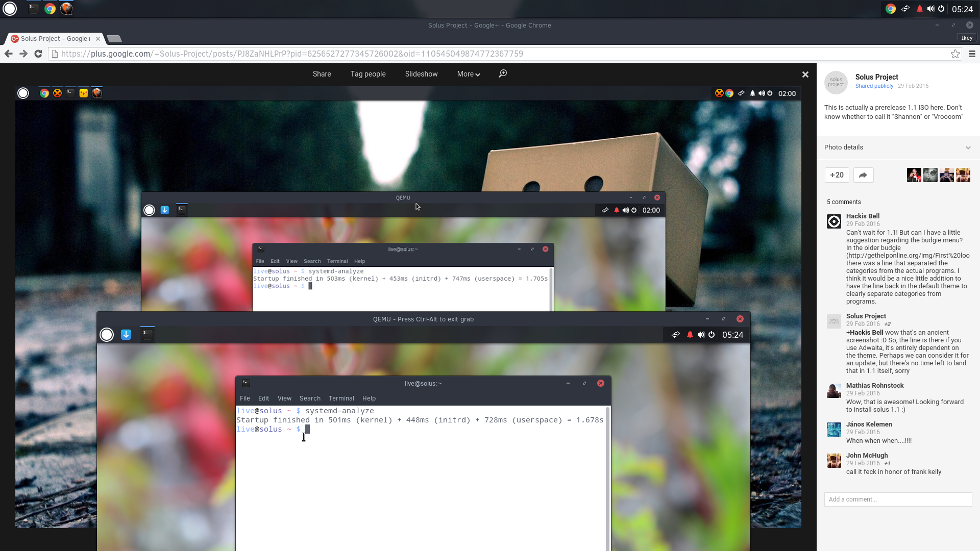Click John McHugh's avatar
Viewport: 980px width, 551px height.
point(834,461)
